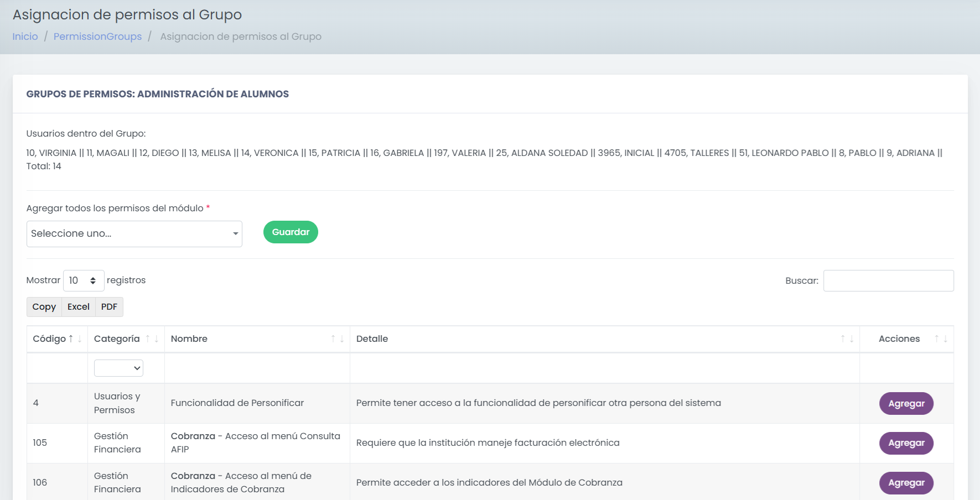This screenshot has width=980, height=500.
Task: Open the 'Seleccione uno...' module dropdown
Action: pos(134,233)
